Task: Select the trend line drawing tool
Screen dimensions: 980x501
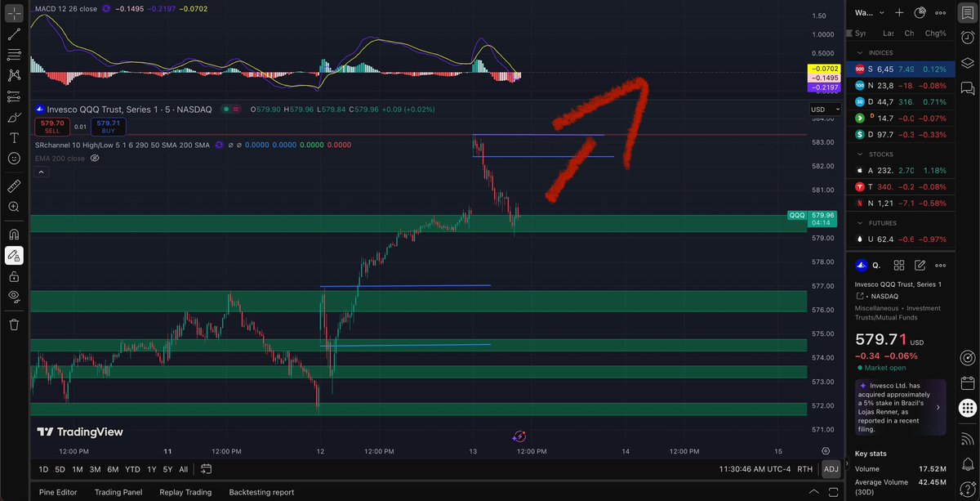Action: pyautogui.click(x=14, y=34)
